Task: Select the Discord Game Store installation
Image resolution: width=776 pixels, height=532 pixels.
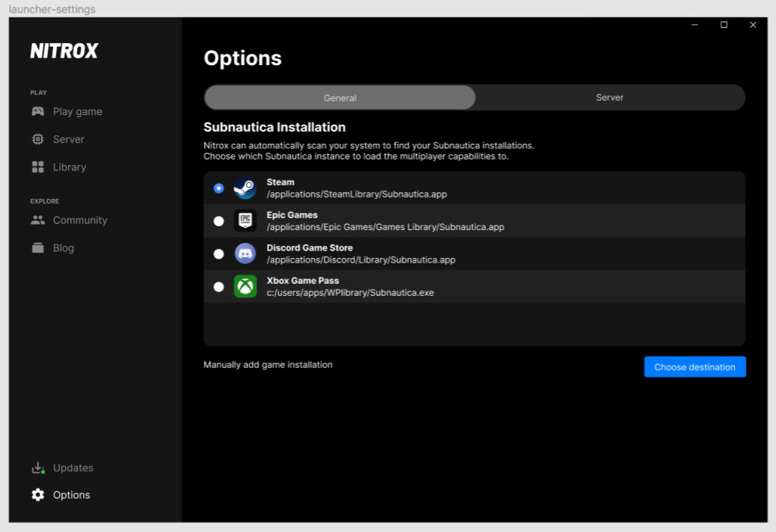Action: [x=218, y=254]
